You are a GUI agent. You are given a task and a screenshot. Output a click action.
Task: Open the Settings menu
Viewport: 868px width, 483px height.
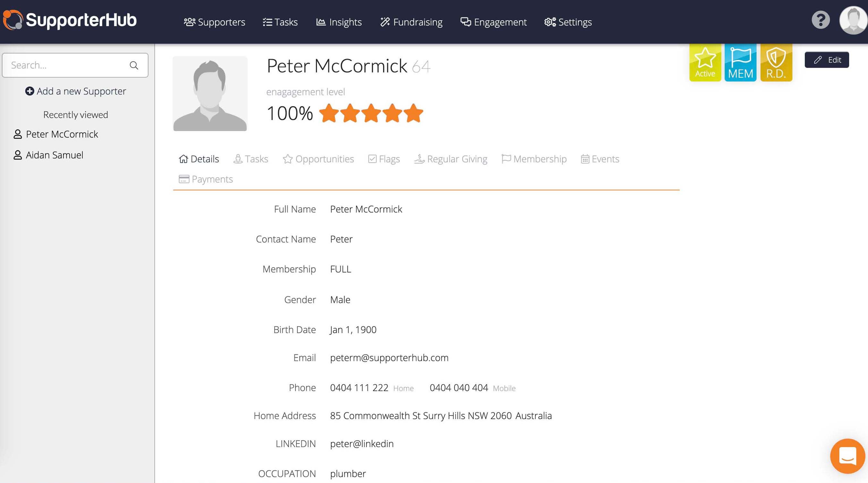tap(568, 22)
